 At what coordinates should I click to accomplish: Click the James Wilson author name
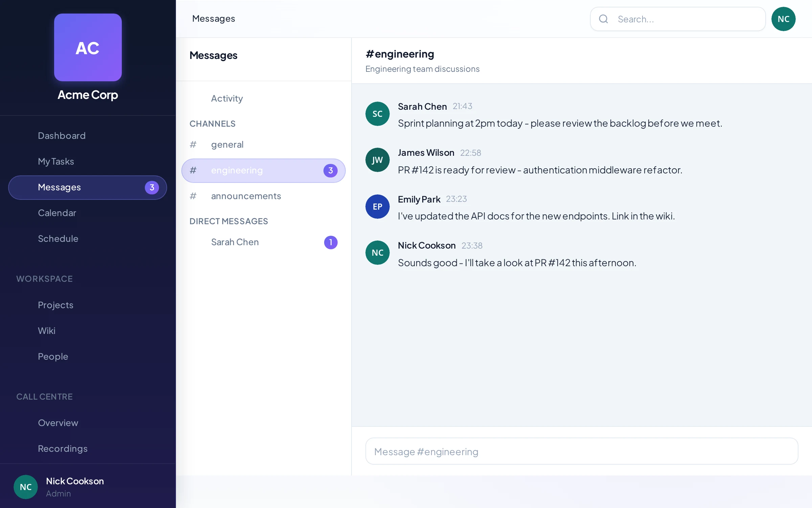426,153
